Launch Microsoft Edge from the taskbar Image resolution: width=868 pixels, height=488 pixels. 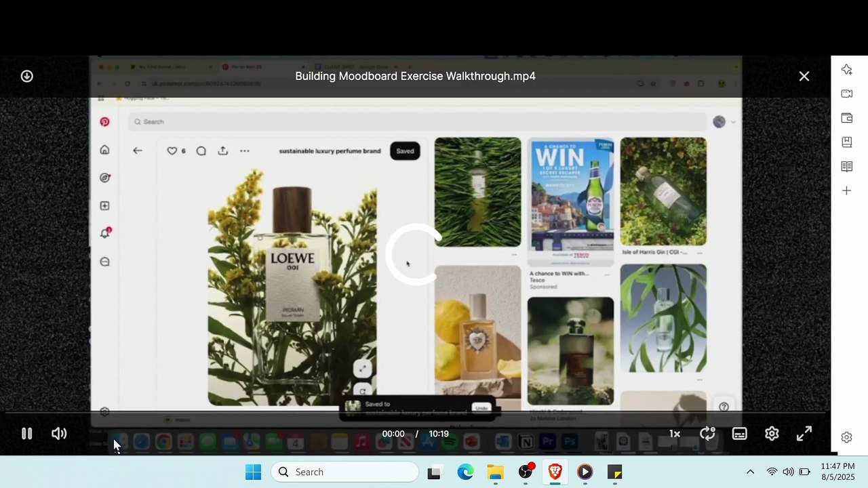click(465, 472)
